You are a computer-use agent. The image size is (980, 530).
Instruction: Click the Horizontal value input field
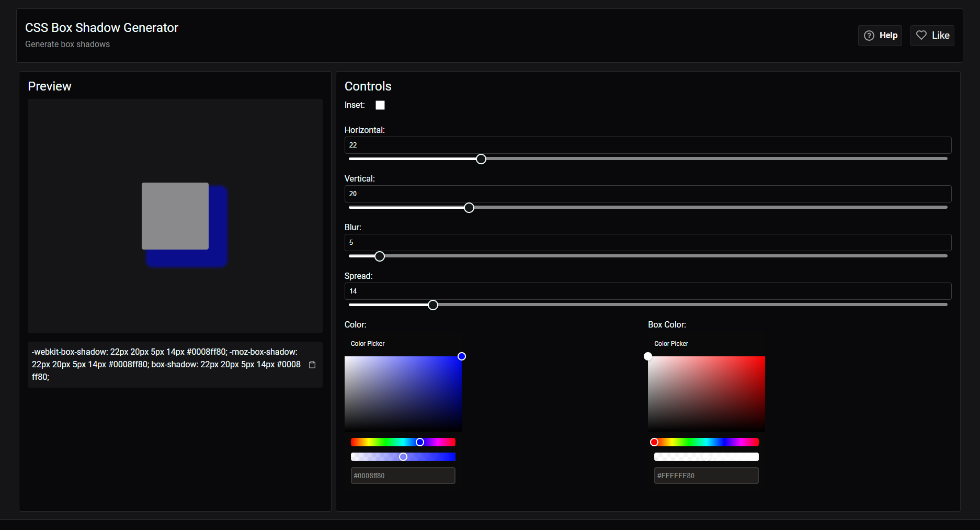(647, 145)
